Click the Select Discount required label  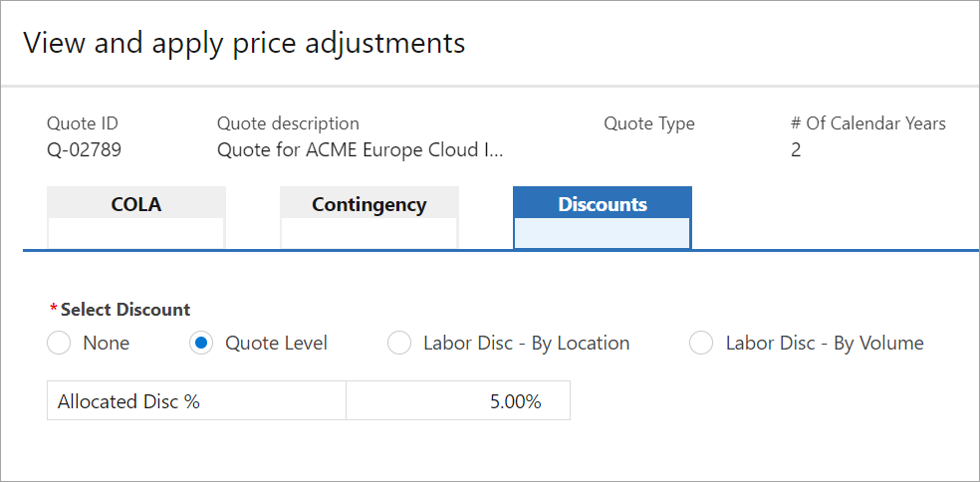pos(124,310)
